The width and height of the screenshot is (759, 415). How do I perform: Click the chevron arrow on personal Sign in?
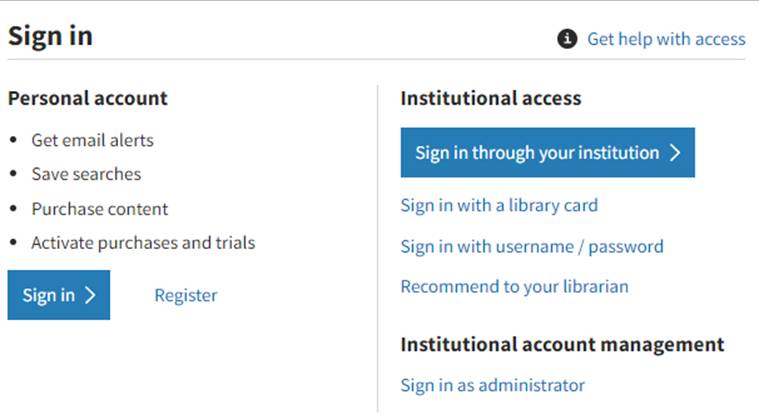(90, 295)
